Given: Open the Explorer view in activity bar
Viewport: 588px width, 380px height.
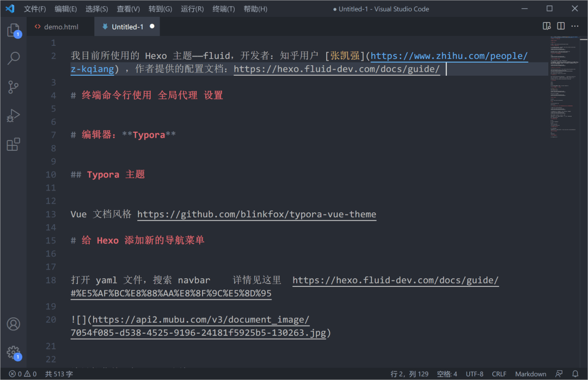Looking at the screenshot, I should [x=14, y=29].
